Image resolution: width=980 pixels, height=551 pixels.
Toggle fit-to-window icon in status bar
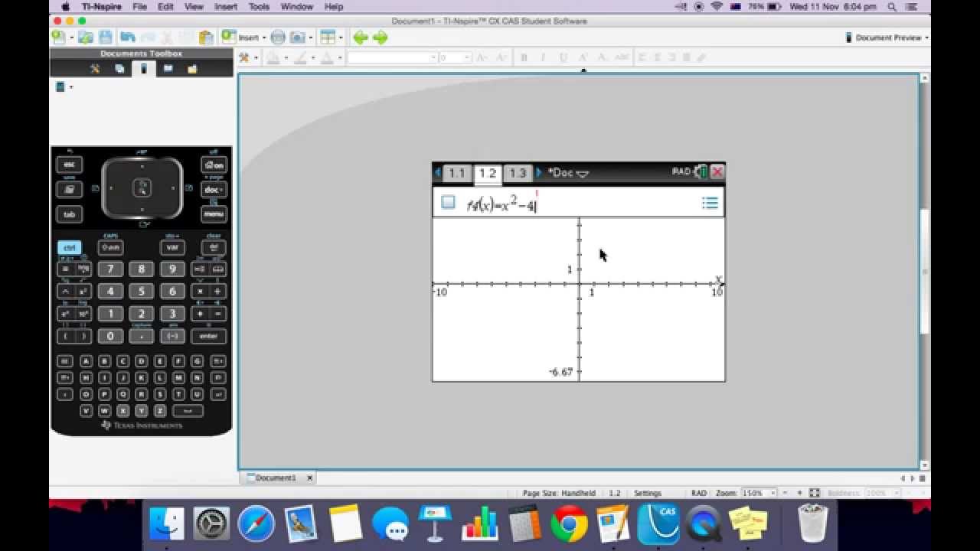(x=815, y=493)
